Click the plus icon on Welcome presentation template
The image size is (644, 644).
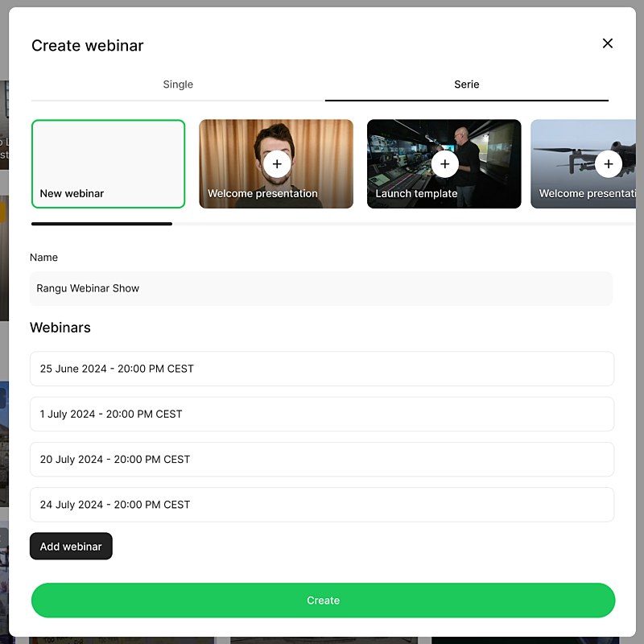click(277, 163)
